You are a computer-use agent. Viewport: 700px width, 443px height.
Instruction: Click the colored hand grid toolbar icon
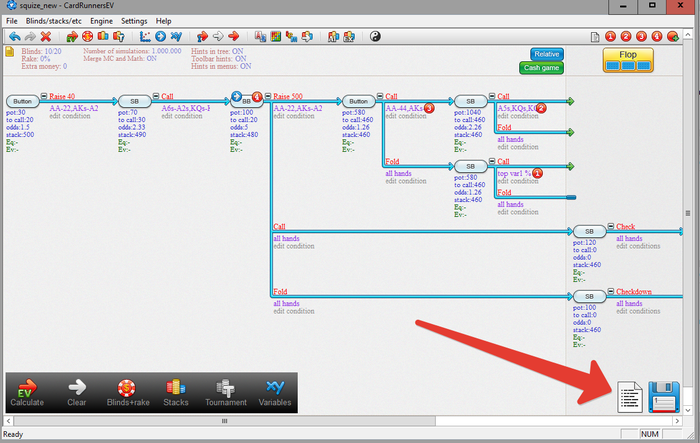click(x=276, y=37)
